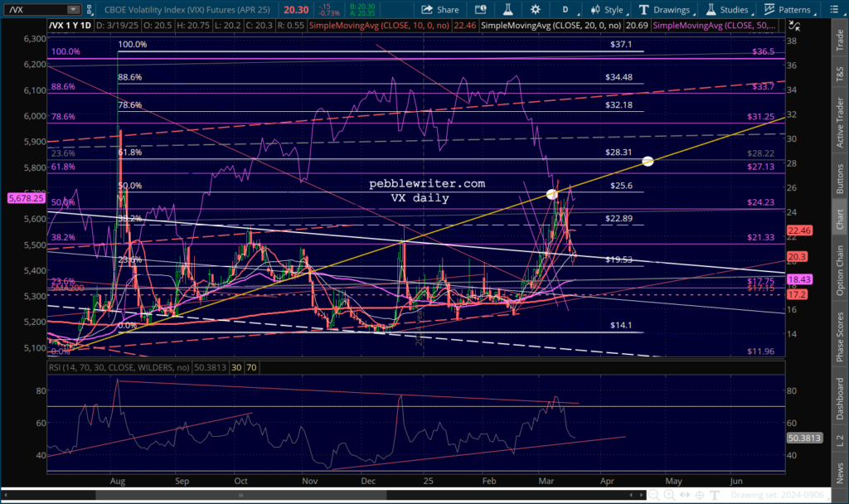The image size is (849, 504).
Task: Click the $22.89 Fibonacci level label
Action: click(619, 218)
